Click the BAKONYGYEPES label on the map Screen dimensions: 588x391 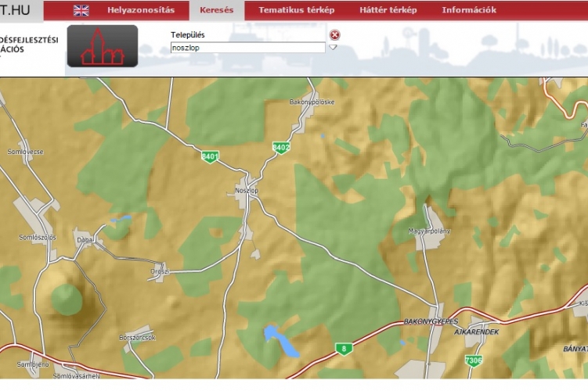click(x=431, y=321)
